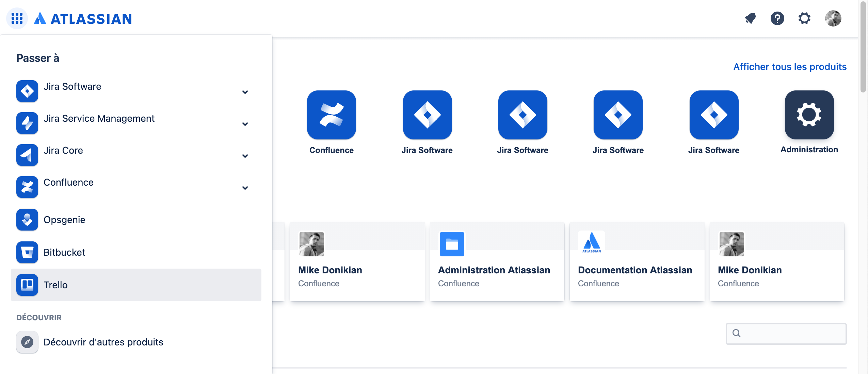
Task: Click the user profile avatar
Action: (x=833, y=18)
